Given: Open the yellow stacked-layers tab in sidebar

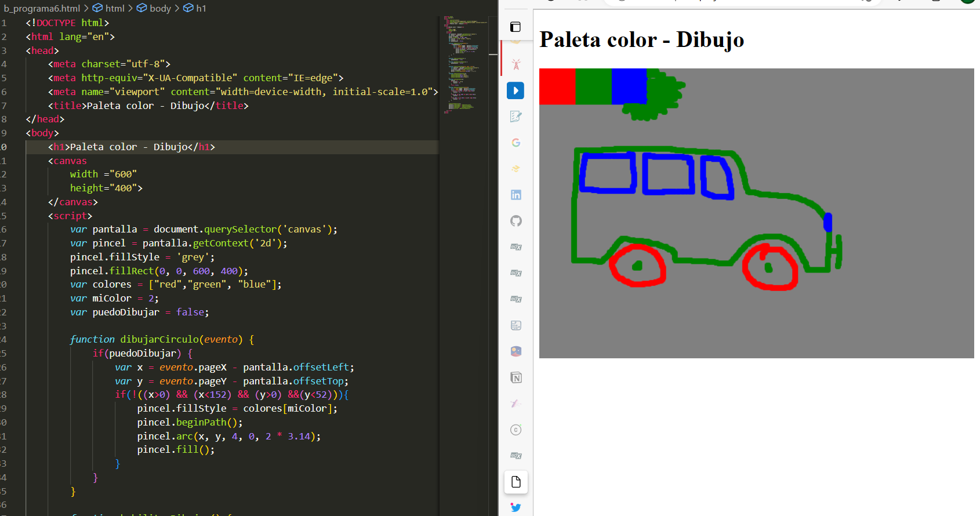Looking at the screenshot, I should 516,169.
